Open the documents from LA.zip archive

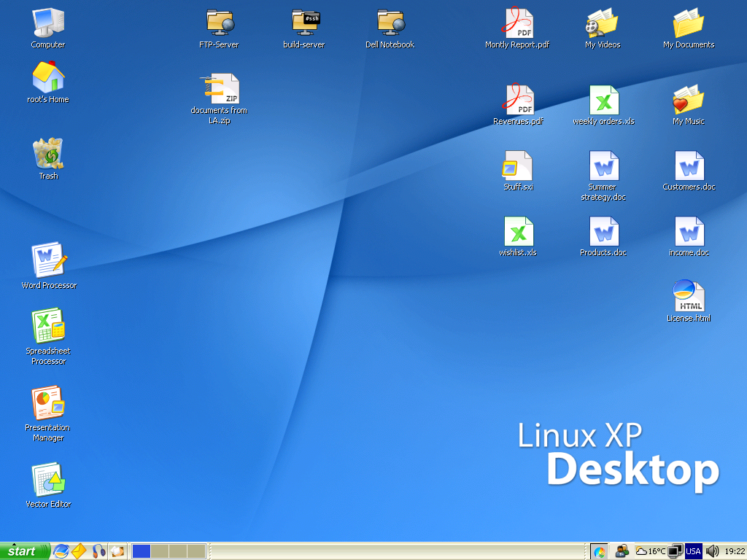point(219,87)
